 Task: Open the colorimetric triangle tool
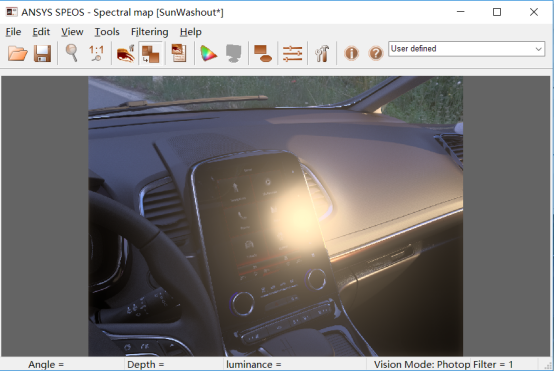point(208,53)
